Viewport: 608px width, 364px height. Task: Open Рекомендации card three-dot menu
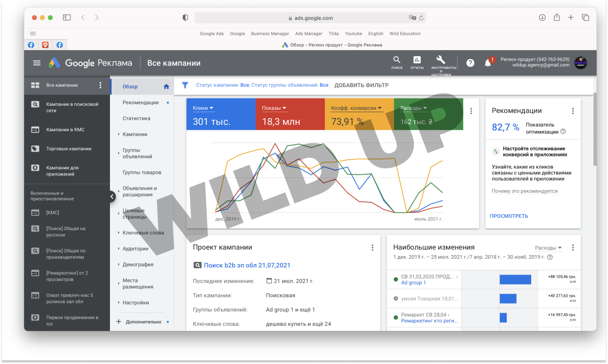coord(573,111)
